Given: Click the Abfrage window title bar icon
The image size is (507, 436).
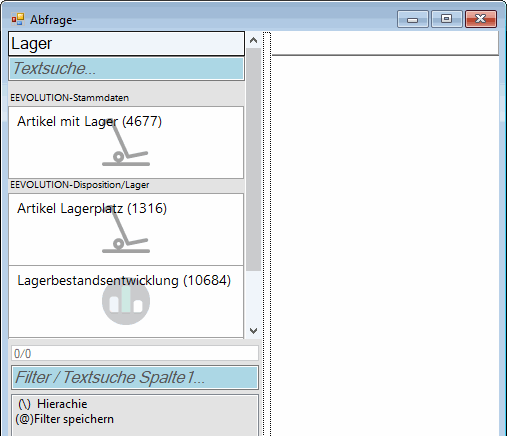Looking at the screenshot, I should tap(18, 19).
